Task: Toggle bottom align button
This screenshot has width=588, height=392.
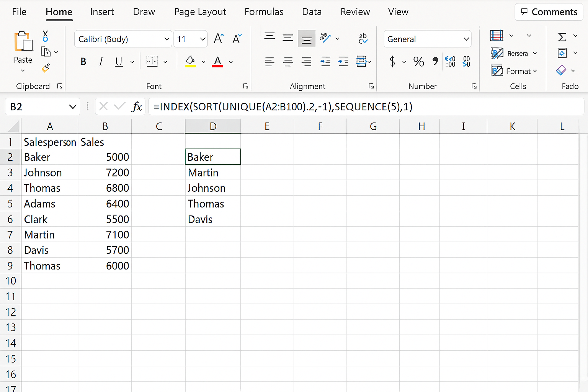Action: 307,39
